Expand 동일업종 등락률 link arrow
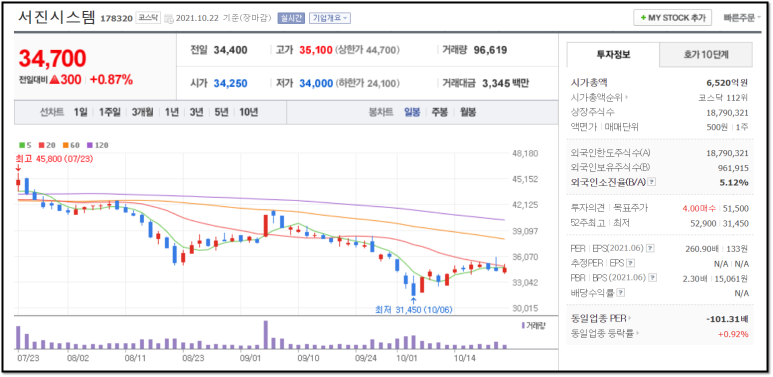 click(x=637, y=334)
